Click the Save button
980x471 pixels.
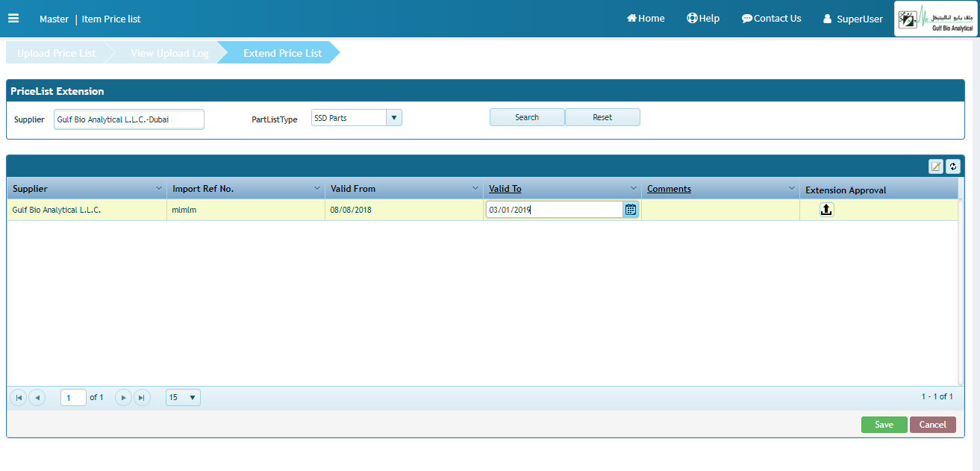point(884,425)
